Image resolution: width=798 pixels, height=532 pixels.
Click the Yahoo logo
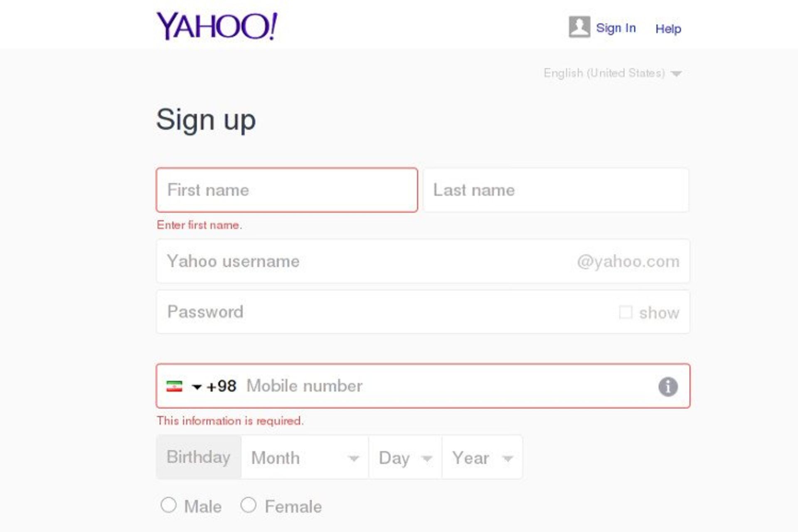[217, 26]
